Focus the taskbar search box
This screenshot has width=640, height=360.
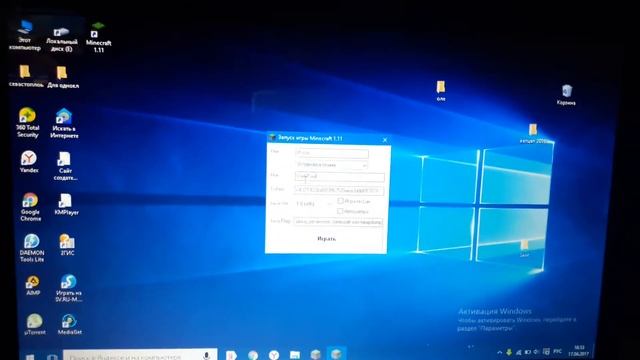(x=140, y=355)
